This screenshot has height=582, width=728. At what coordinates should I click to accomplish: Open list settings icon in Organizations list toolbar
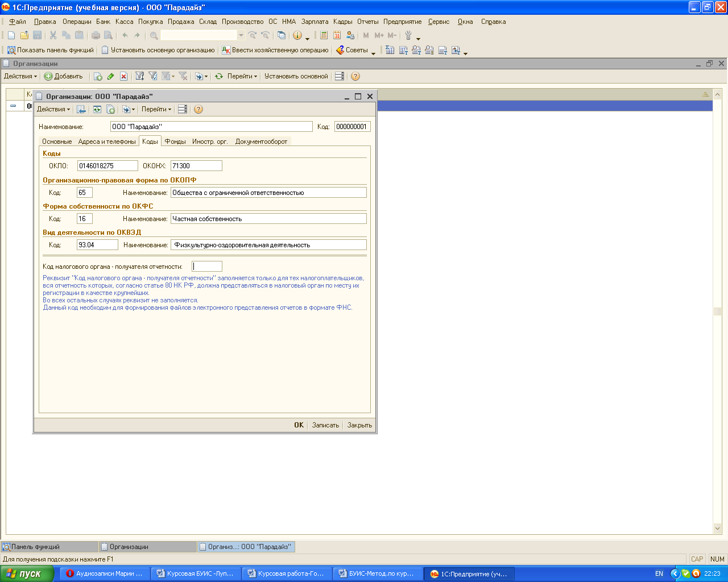coord(340,76)
